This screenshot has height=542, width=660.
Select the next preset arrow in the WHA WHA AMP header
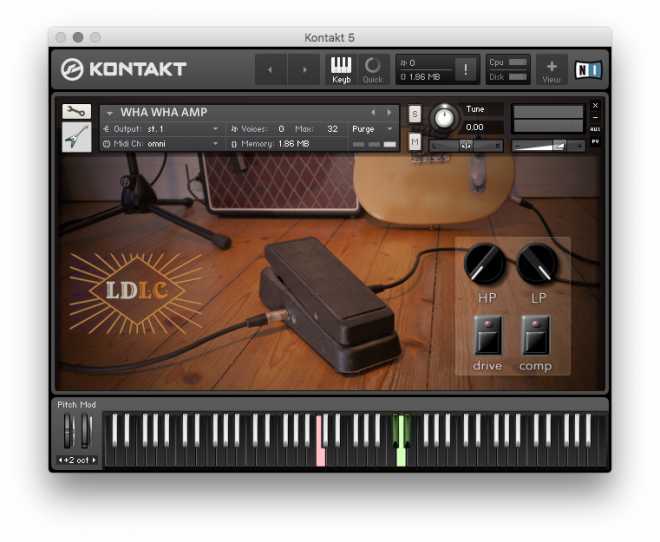(389, 112)
